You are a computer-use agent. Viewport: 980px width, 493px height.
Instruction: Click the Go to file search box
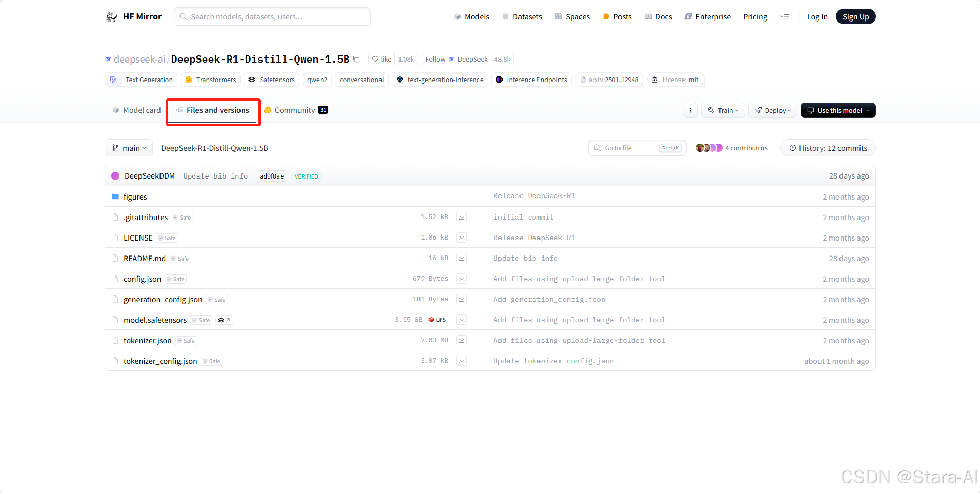point(637,148)
